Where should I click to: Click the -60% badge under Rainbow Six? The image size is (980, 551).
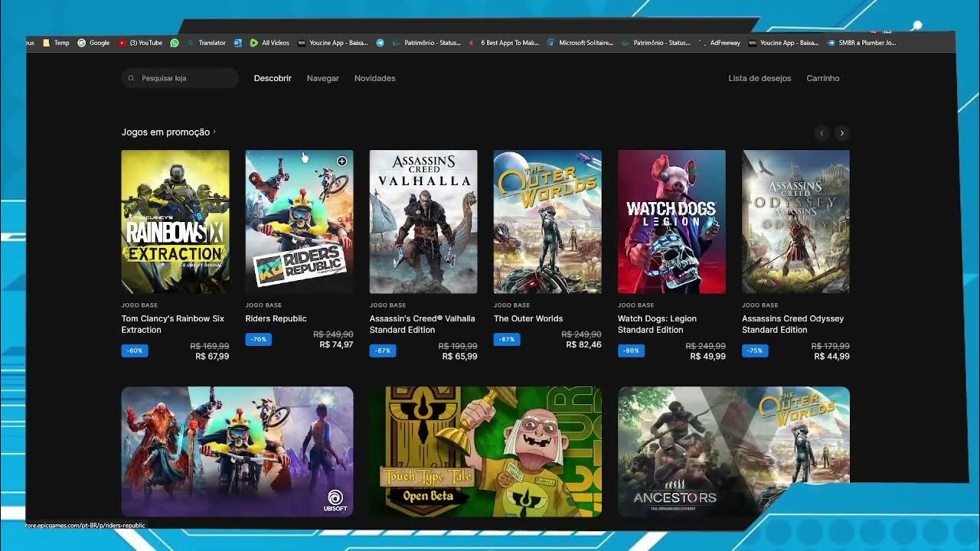click(135, 351)
